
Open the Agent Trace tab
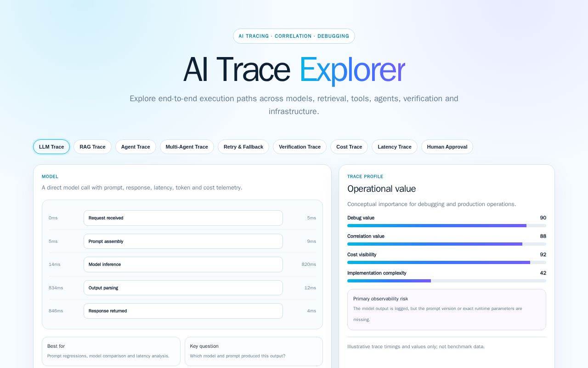136,147
